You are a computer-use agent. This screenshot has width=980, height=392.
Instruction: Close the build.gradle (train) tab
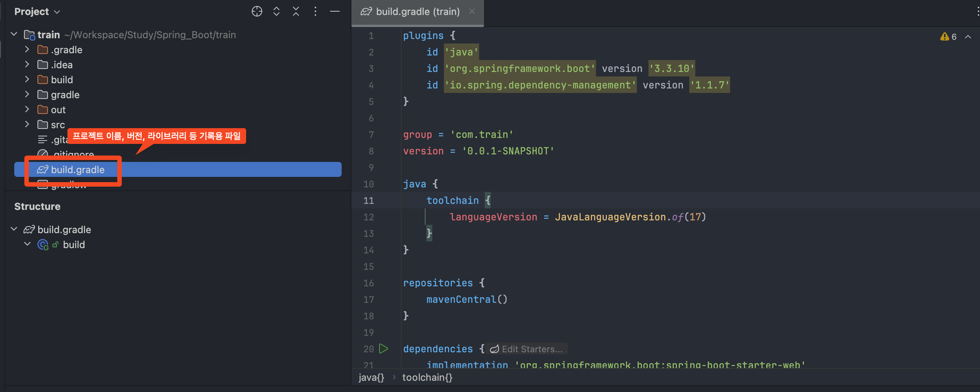[x=472, y=11]
